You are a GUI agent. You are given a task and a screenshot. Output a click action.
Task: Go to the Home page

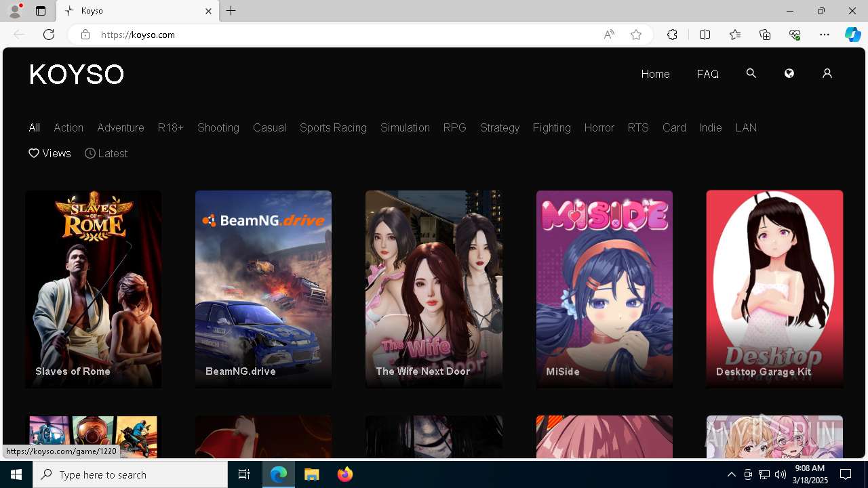pos(655,74)
